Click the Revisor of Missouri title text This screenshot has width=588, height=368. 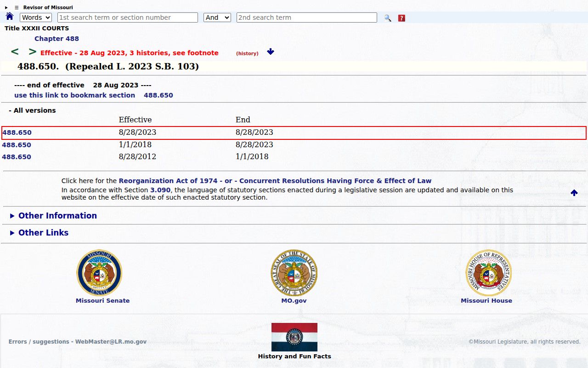48,7
